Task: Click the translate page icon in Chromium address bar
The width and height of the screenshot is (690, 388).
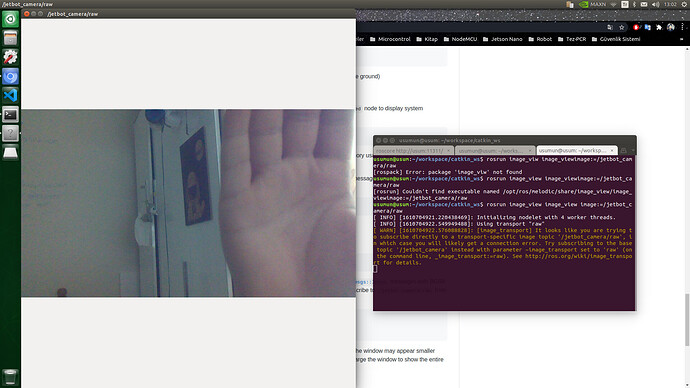Action: click(609, 27)
